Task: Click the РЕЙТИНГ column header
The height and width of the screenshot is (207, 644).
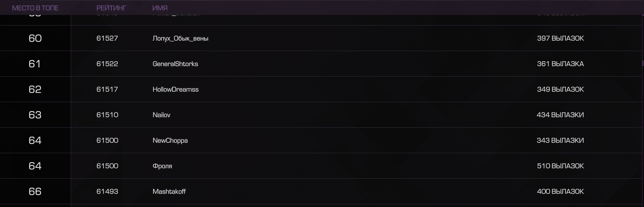Action: coord(112,8)
